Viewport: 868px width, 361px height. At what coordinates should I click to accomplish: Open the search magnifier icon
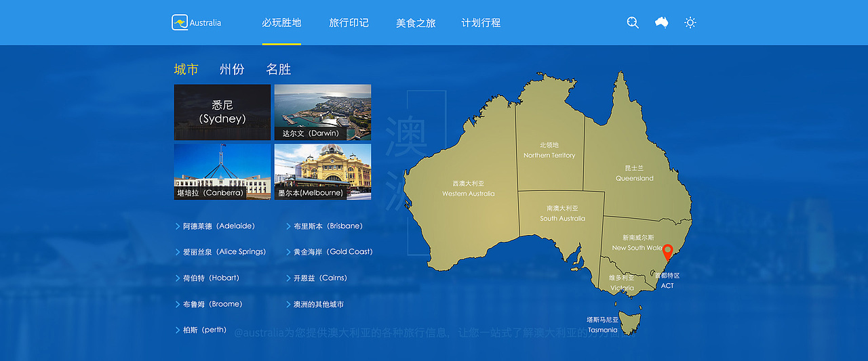coord(633,22)
